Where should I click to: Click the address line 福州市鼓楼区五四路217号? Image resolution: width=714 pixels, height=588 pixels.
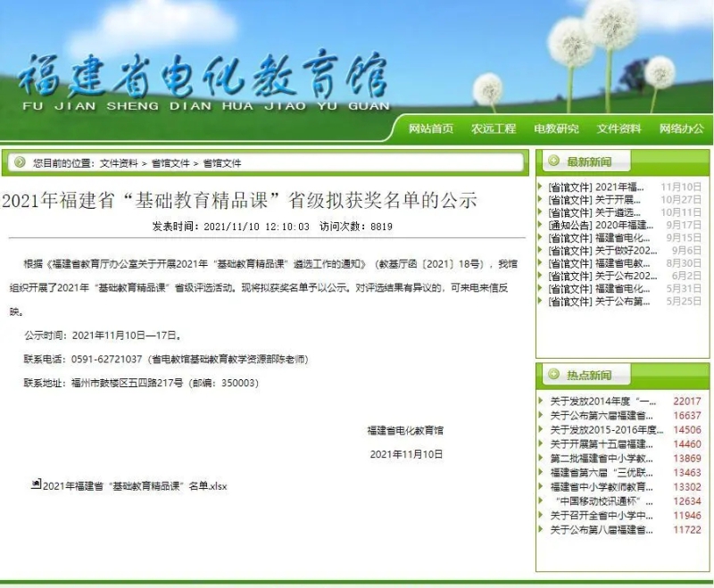pos(127,383)
